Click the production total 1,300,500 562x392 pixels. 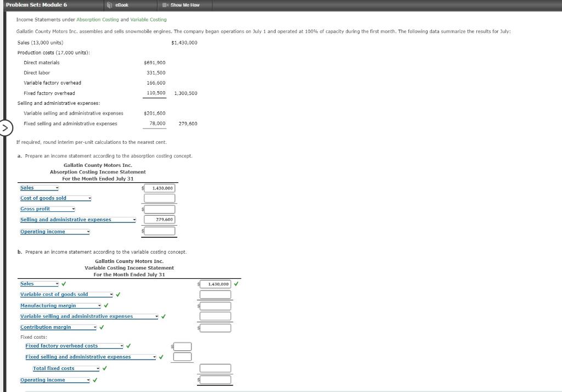pos(186,93)
